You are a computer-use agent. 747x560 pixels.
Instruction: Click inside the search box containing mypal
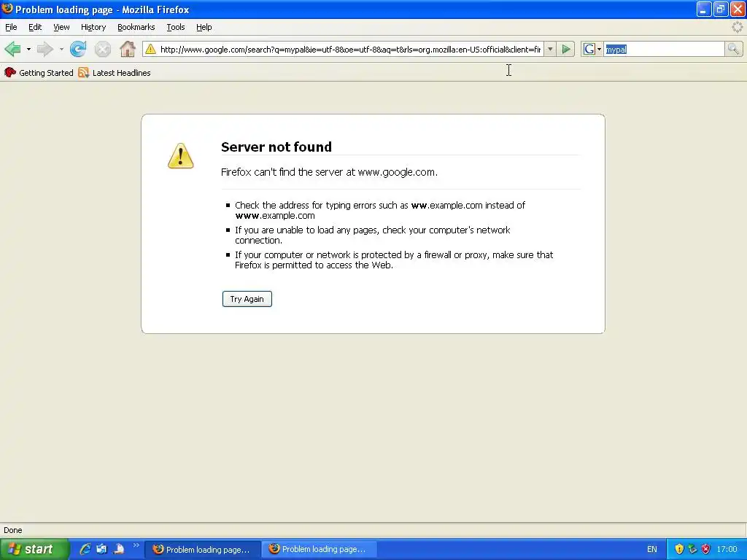(664, 49)
